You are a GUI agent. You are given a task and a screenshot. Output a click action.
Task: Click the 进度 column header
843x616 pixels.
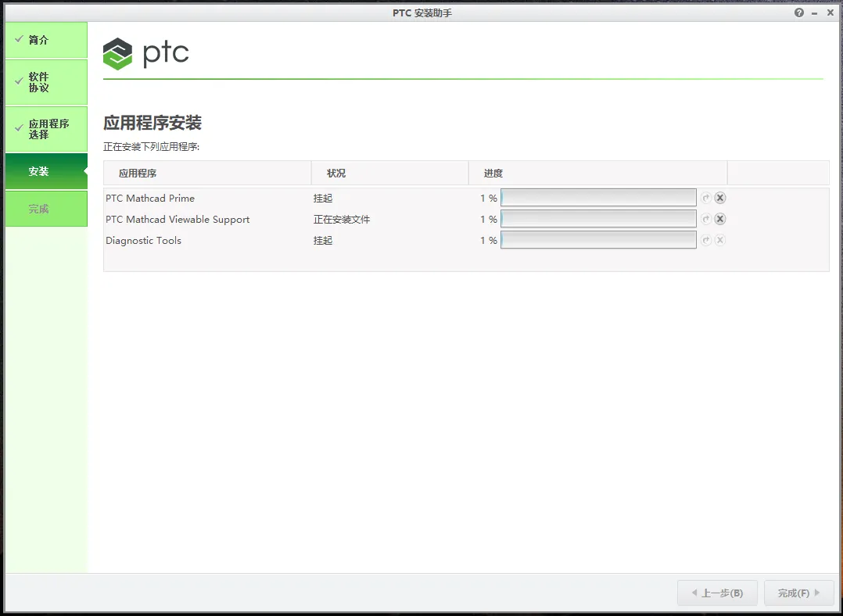(597, 173)
